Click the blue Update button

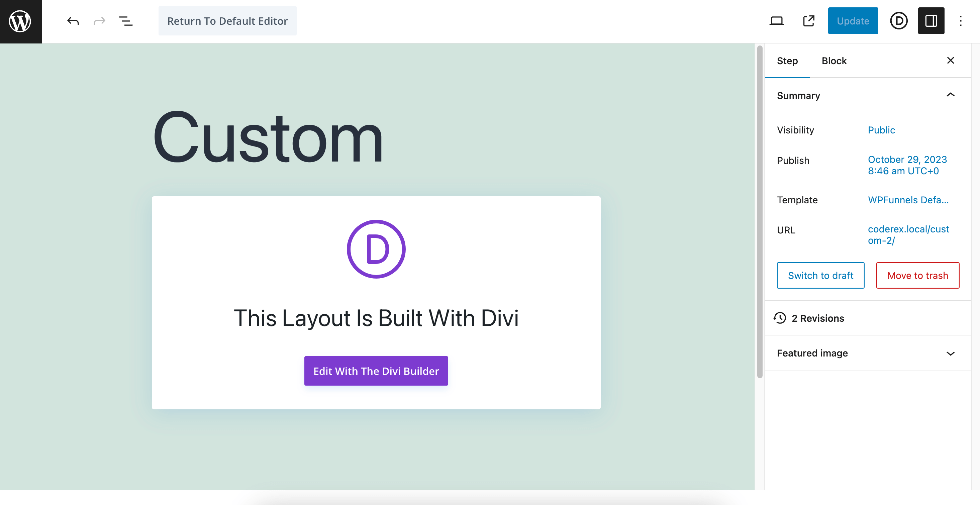point(853,21)
